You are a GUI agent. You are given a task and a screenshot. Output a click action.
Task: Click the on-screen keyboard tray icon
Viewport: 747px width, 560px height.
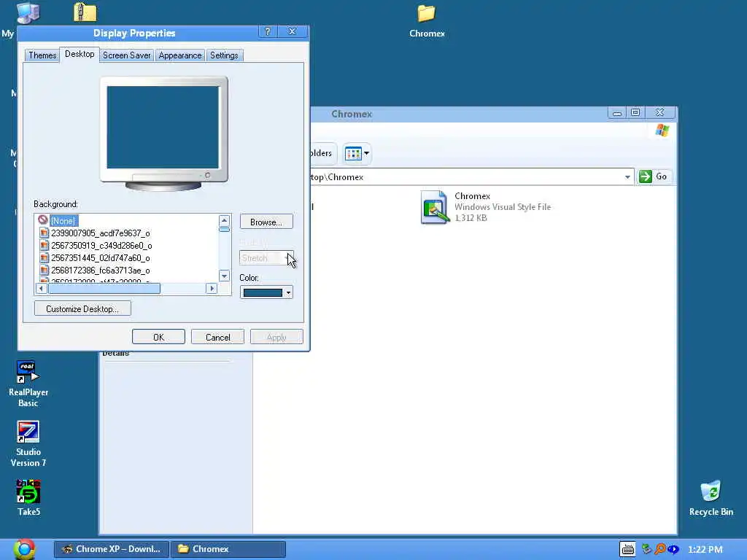pyautogui.click(x=627, y=549)
